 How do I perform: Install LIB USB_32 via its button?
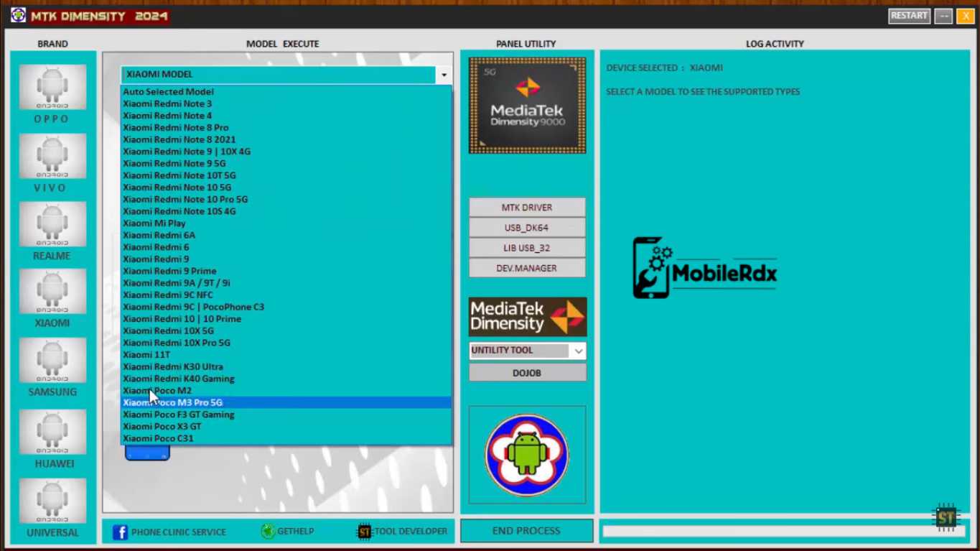527,248
